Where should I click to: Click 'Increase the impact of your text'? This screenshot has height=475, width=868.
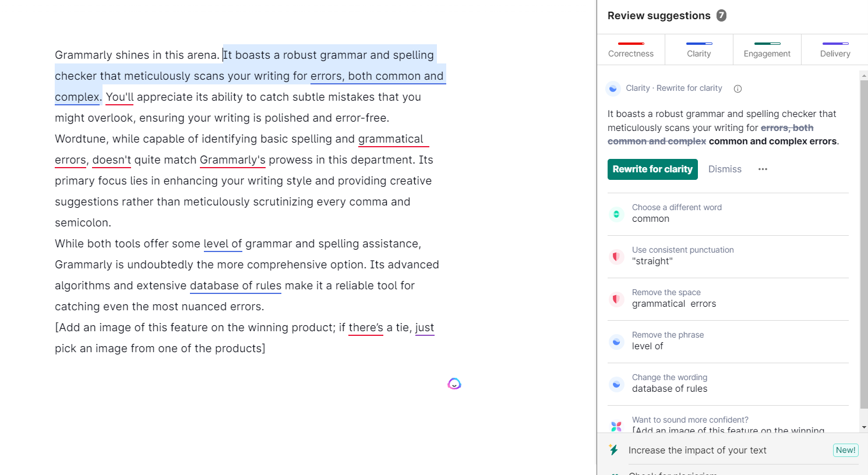point(697,450)
